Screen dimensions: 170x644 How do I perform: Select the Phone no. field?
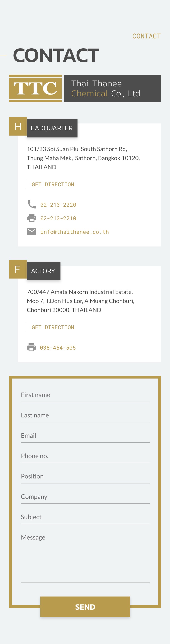85,456
